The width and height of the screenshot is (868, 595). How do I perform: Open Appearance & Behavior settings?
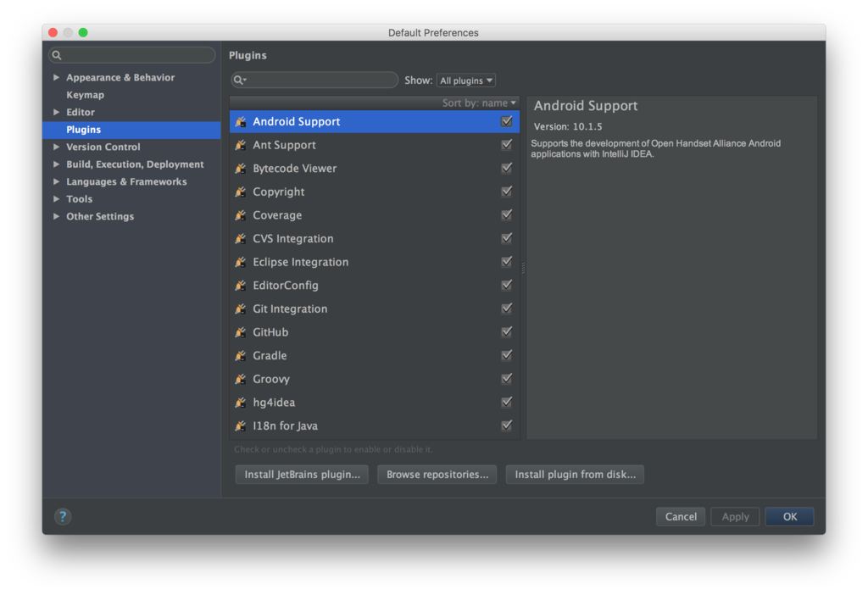[x=120, y=77]
